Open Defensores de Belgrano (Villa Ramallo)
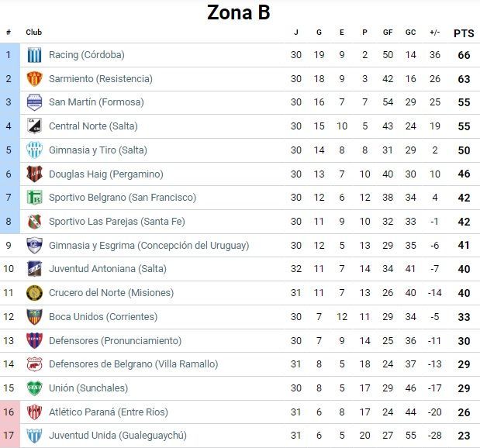The width and height of the screenshot is (480, 448). click(x=133, y=364)
